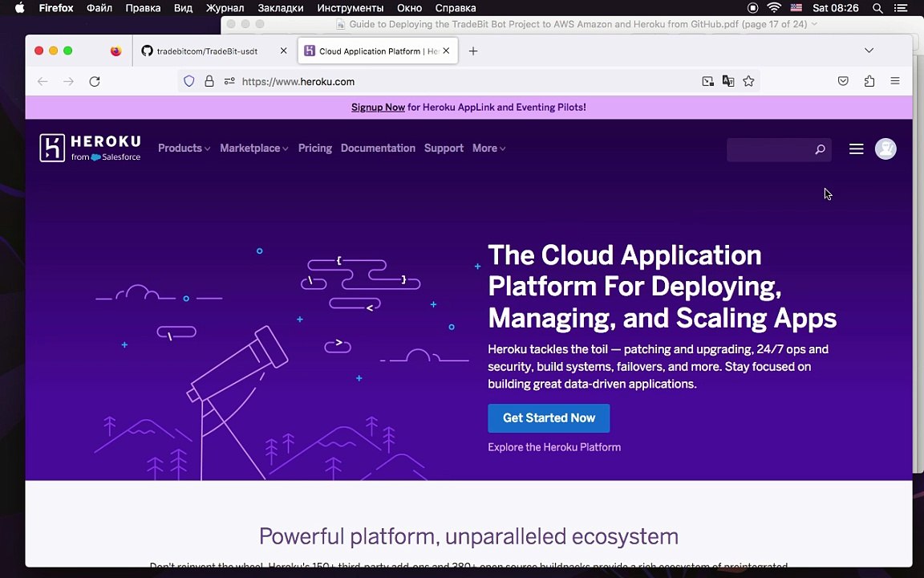The width and height of the screenshot is (924, 578).
Task: Open the Wi-Fi status menu
Action: pos(774,8)
